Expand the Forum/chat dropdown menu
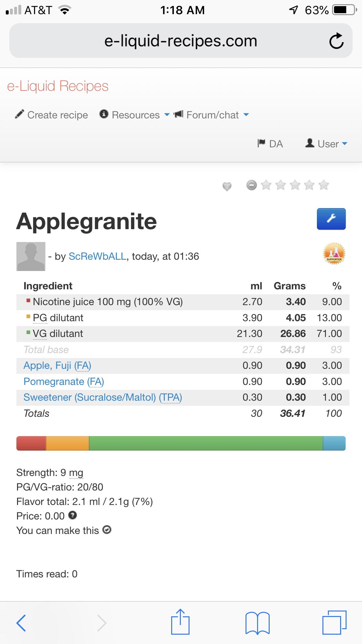This screenshot has width=362, height=644. point(212,115)
